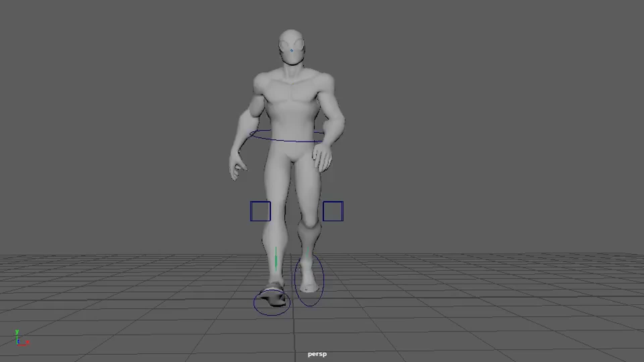Click the Z axis on the view gizmo
Image resolution: width=644 pixels, height=362 pixels.
(18, 342)
